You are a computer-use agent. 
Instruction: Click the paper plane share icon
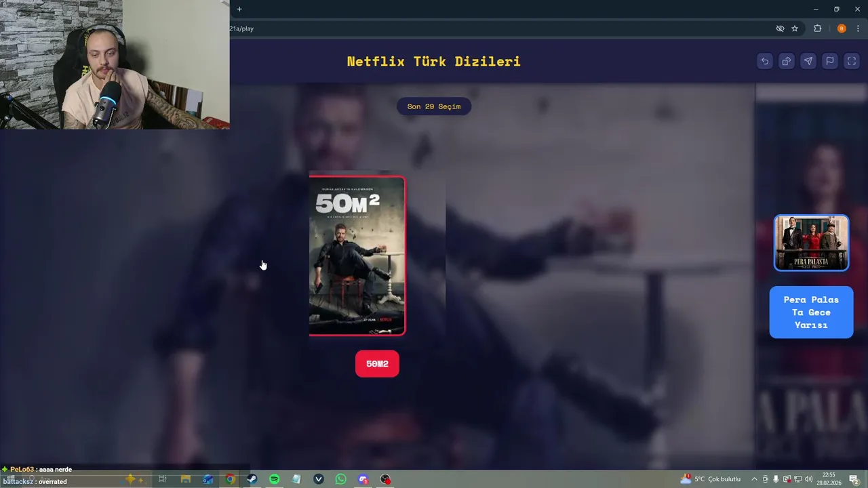(x=808, y=61)
